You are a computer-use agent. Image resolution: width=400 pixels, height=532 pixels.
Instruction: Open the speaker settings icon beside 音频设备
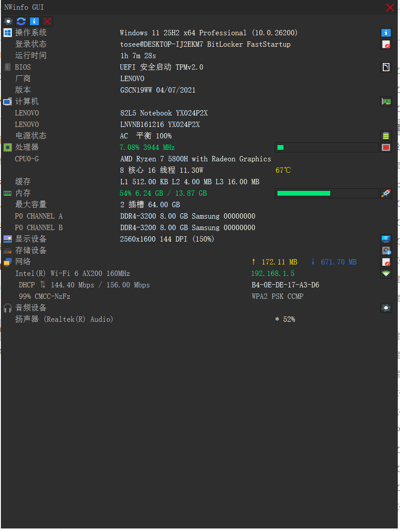(x=386, y=308)
